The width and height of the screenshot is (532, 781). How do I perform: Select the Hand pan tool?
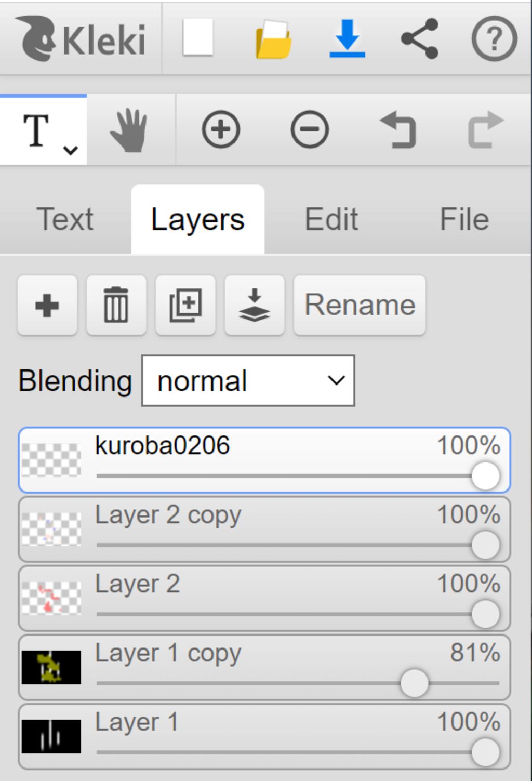click(129, 130)
